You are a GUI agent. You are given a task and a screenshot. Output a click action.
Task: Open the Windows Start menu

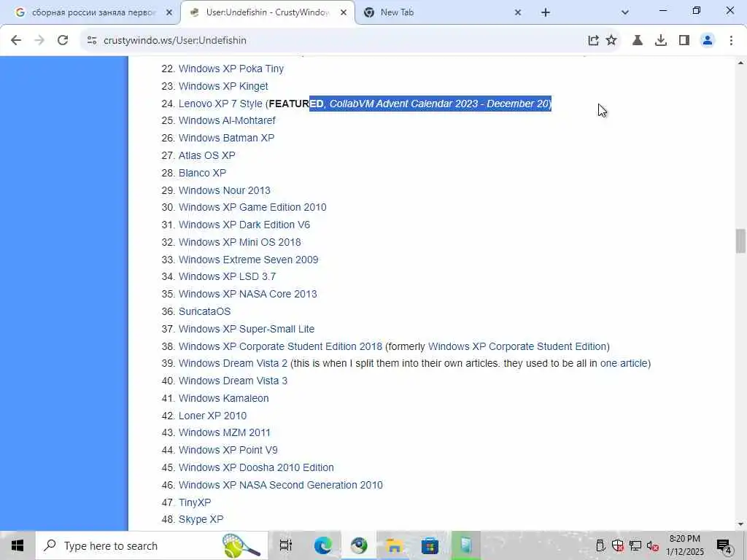pos(18,545)
